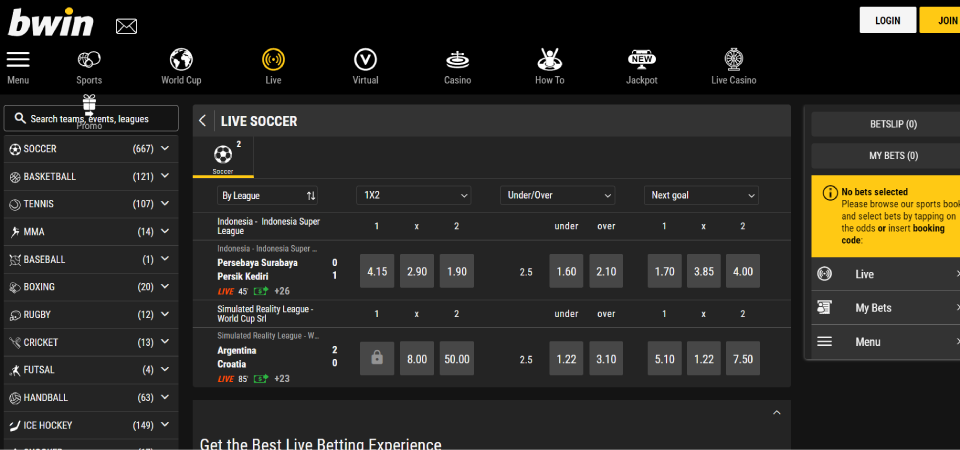Open the How To icon
This screenshot has height=450, width=960.
549,59
